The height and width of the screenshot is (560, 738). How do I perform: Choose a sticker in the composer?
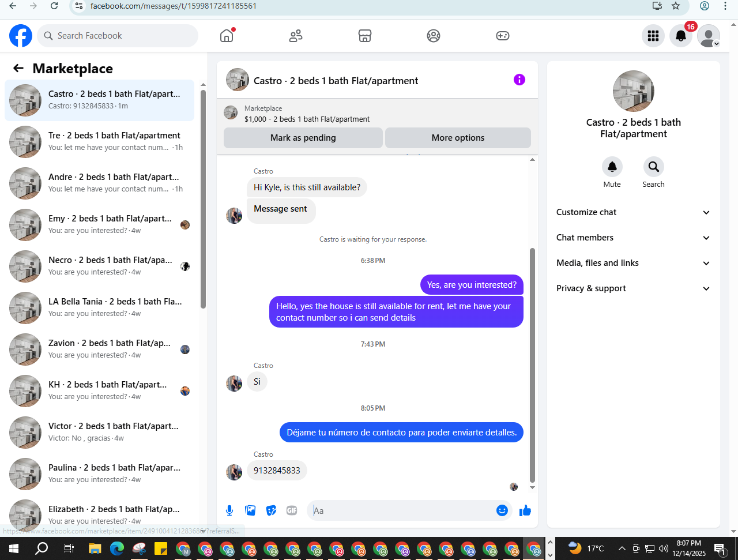click(271, 510)
